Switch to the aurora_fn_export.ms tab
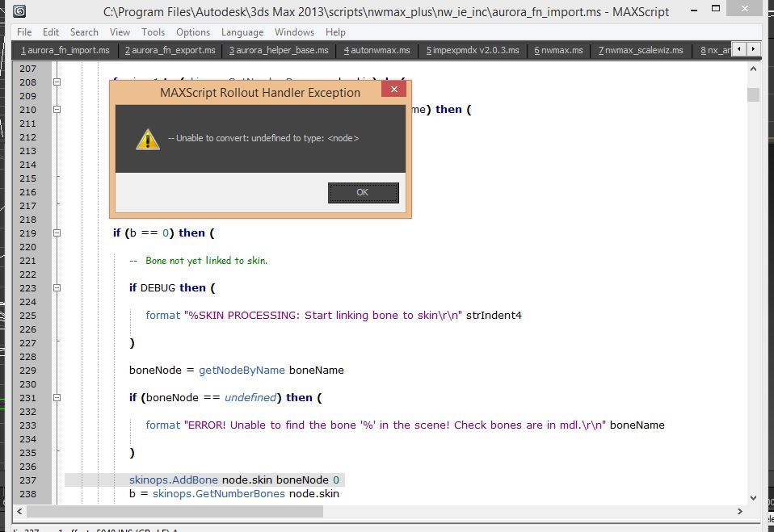 pos(170,50)
